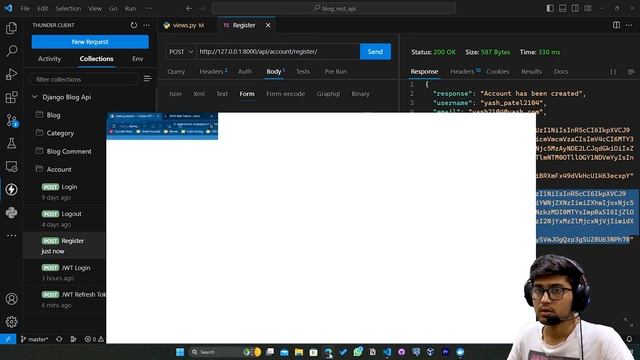Click the request URL field
Screen dimensions: 640x360
pyautogui.click(x=278, y=52)
